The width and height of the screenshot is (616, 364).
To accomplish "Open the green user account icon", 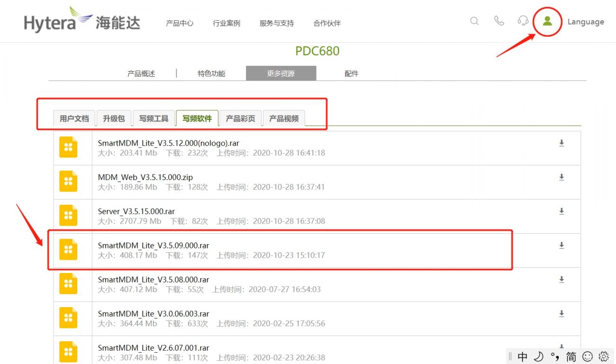I will point(547,21).
